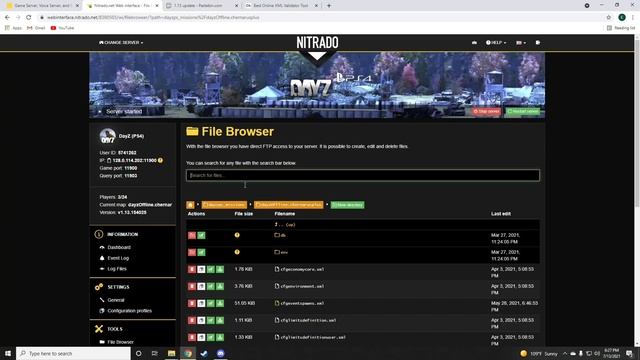Open the Help dropdown menu
640x360 pixels.
(x=496, y=42)
